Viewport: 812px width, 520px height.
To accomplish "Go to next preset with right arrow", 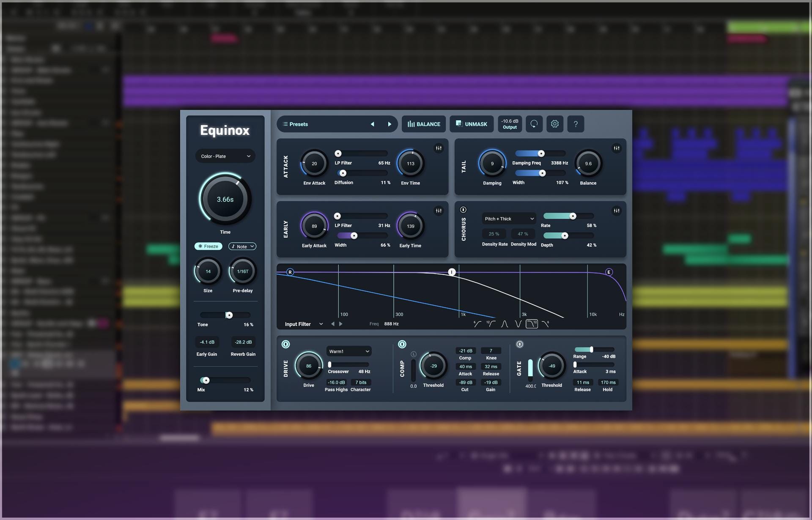I will (x=390, y=124).
